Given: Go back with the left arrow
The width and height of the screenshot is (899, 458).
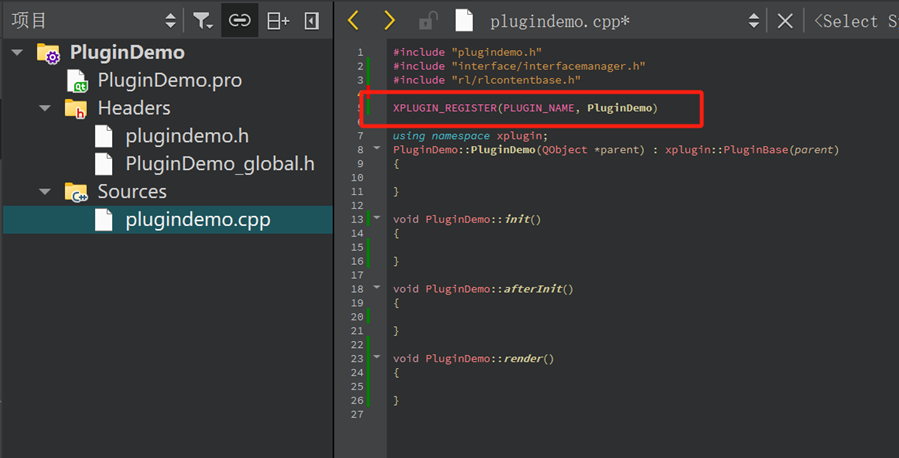Looking at the screenshot, I should [353, 21].
